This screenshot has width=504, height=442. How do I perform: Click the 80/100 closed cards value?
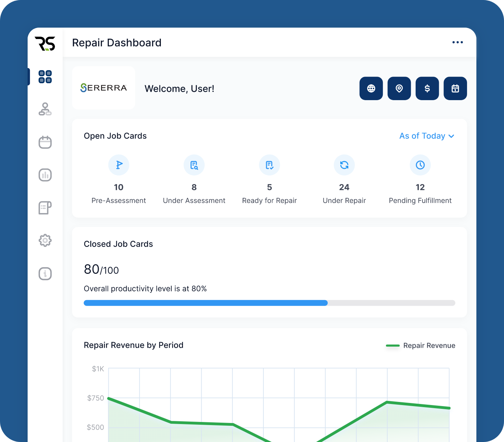(x=101, y=270)
